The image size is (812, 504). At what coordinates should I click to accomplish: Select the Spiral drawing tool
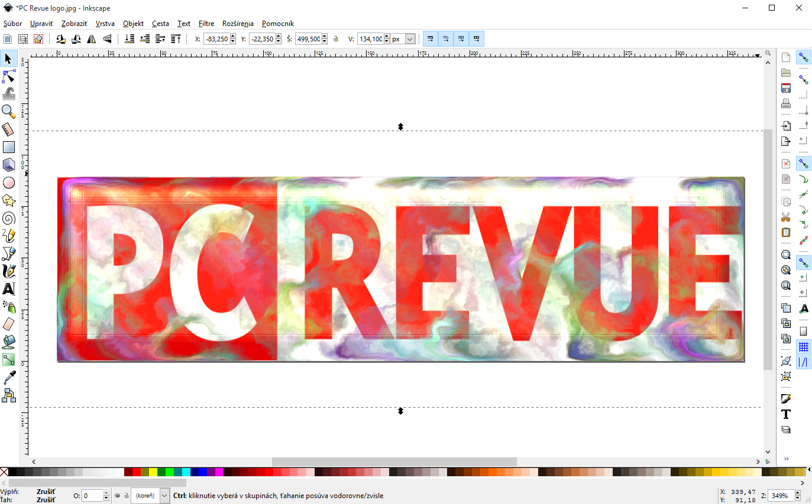coord(8,218)
